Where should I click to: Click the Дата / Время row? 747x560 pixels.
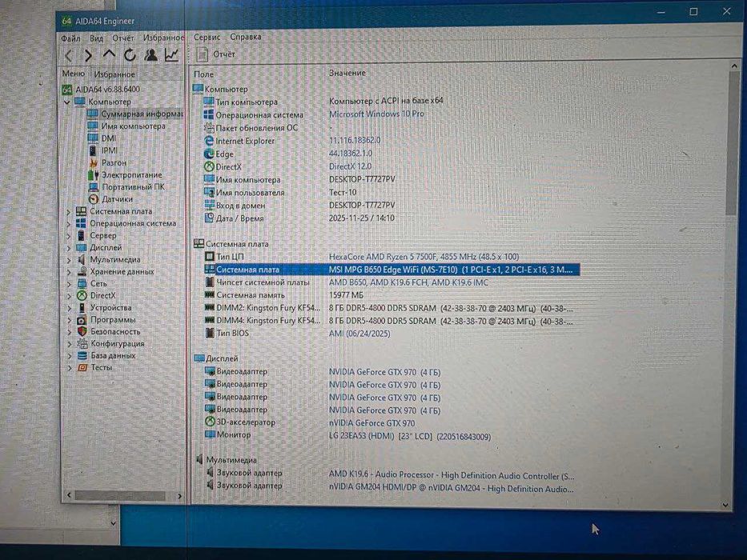point(299,218)
